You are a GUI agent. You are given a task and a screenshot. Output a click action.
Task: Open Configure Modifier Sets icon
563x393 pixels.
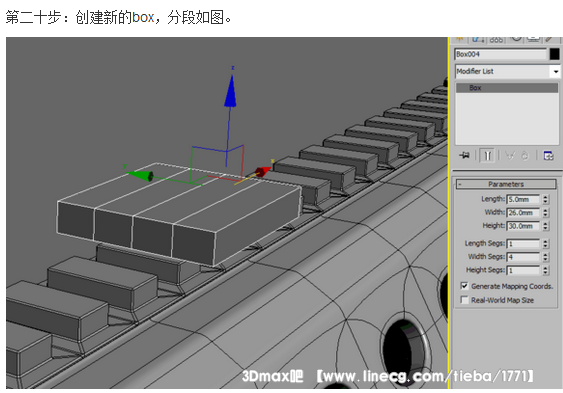coord(548,155)
